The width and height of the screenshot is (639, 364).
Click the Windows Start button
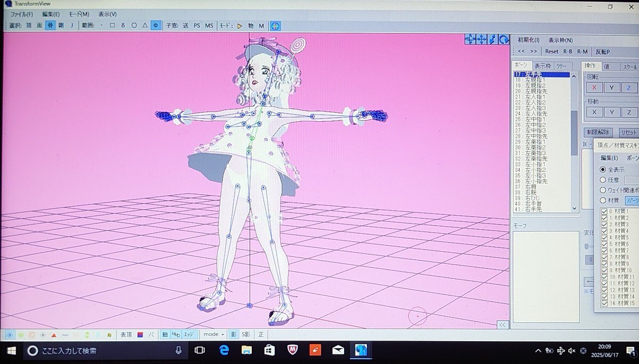[11, 350]
